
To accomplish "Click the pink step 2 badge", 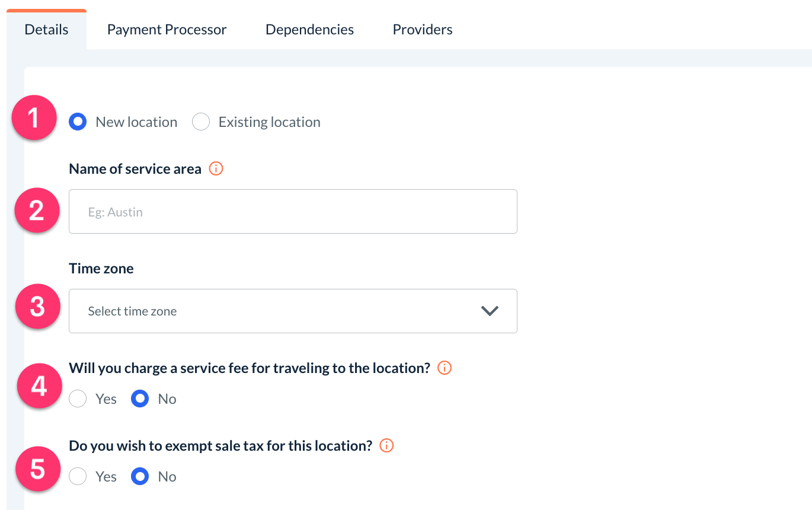I will pos(37,211).
